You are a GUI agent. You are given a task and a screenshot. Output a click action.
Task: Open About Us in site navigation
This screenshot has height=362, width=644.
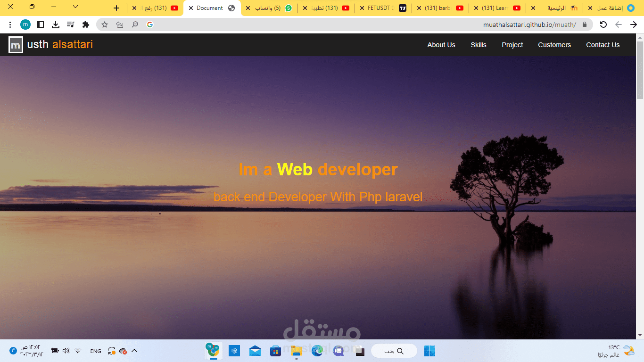[441, 45]
